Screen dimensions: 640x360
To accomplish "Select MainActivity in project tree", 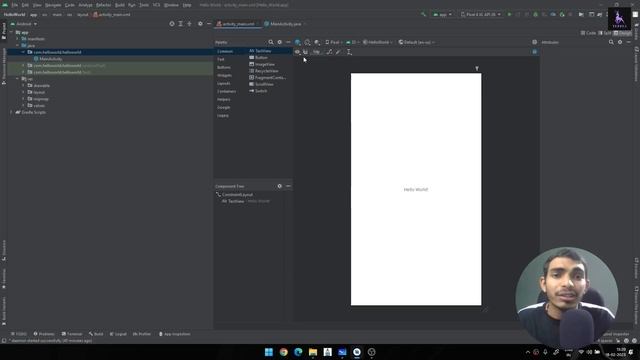I will point(50,59).
